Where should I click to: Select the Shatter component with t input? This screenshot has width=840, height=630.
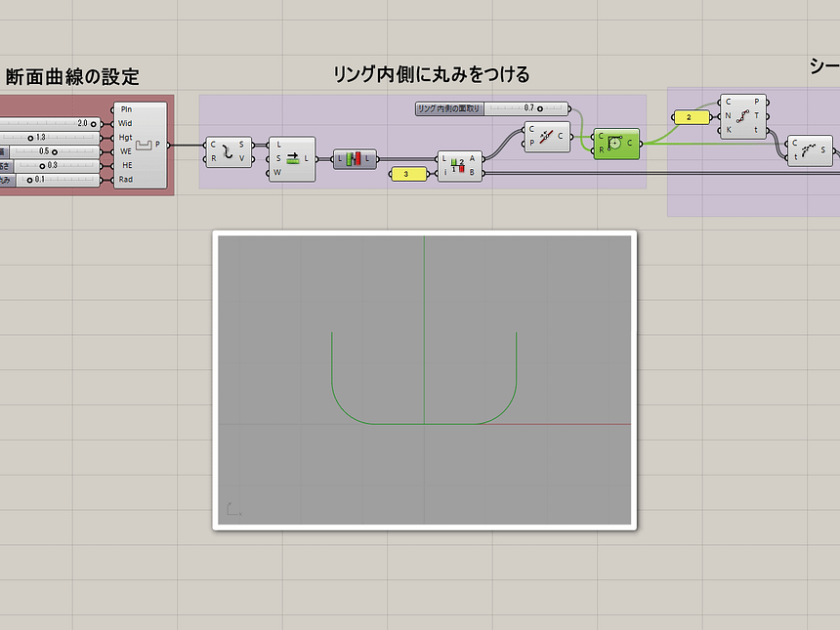click(811, 149)
